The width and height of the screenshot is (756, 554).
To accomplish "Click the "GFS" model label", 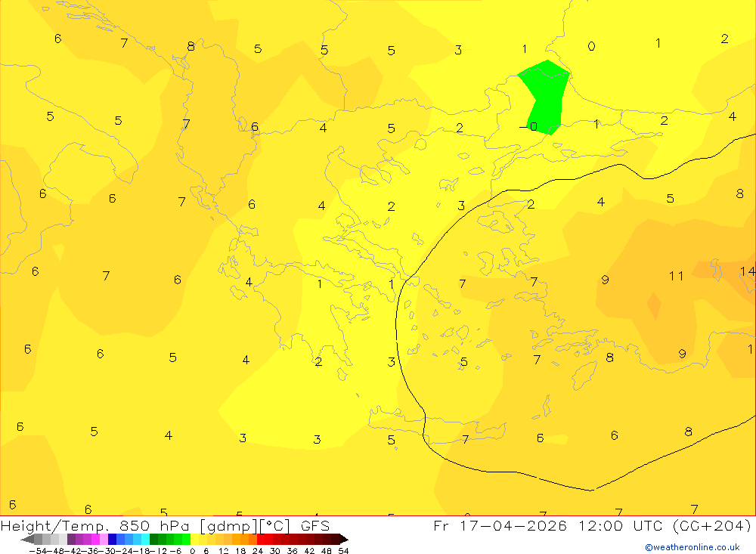I will click(x=315, y=525).
